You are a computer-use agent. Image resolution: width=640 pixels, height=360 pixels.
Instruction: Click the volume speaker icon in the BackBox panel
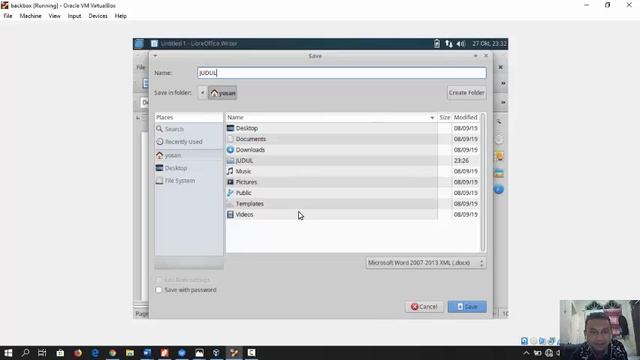461,44
